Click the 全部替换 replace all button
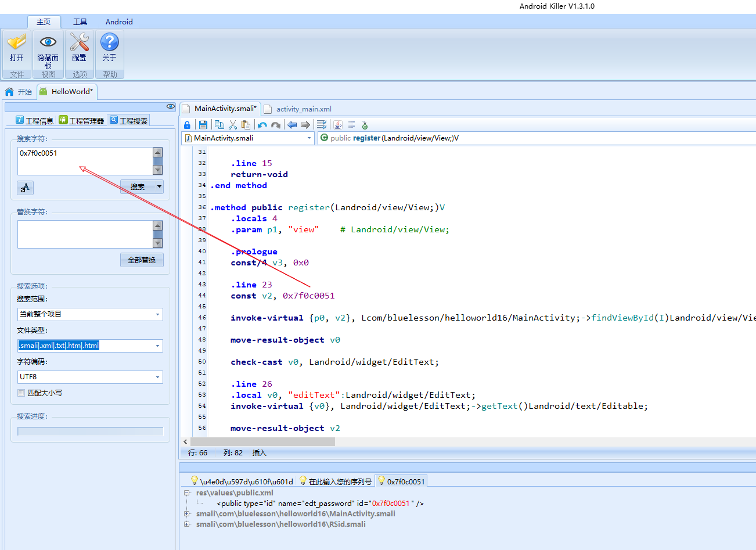The height and width of the screenshot is (550, 756). pyautogui.click(x=142, y=260)
